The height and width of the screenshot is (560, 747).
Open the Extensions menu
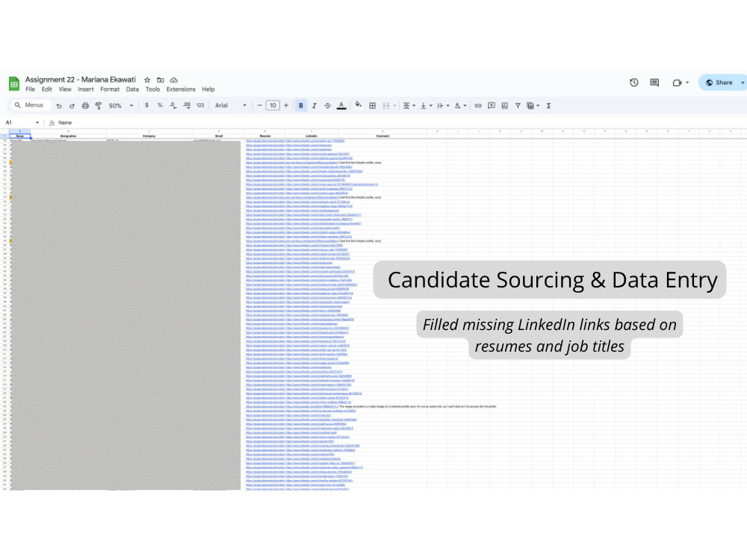pos(181,89)
